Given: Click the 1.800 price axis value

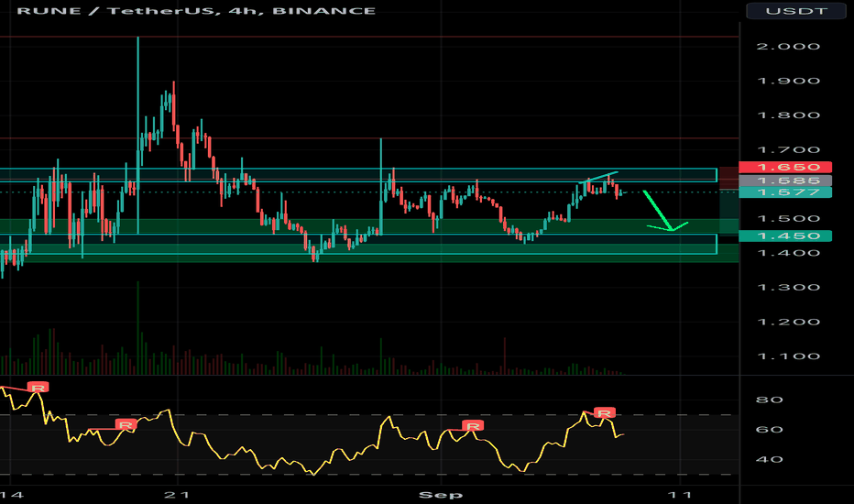Looking at the screenshot, I should pyautogui.click(x=788, y=115).
